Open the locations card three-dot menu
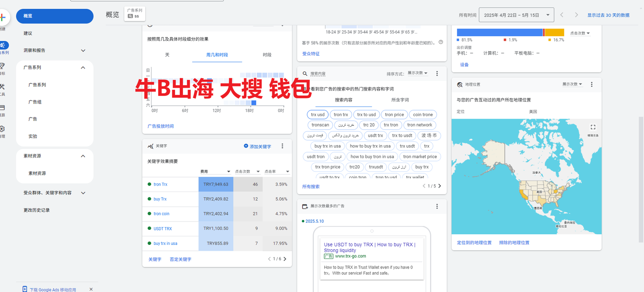Viewport: 644px width, 292px height. click(x=592, y=84)
